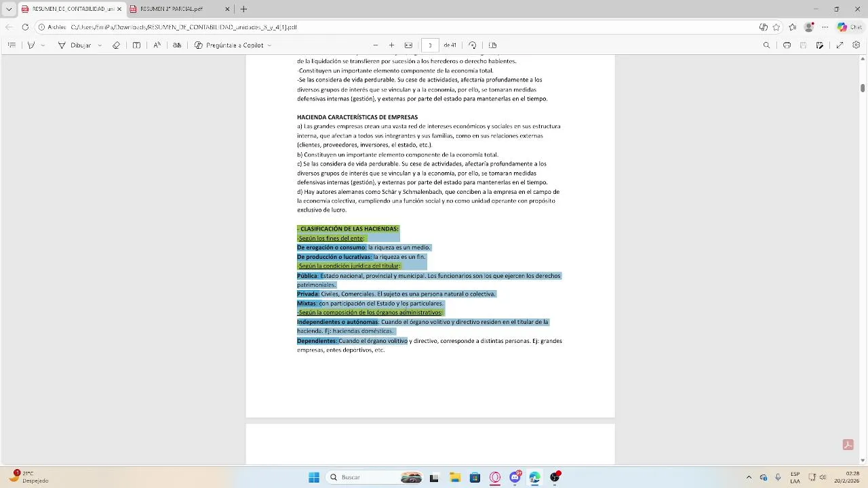Screen dimensions: 868x488
Task: Click the weather widget 21°C Despejado
Action: (x=28, y=477)
